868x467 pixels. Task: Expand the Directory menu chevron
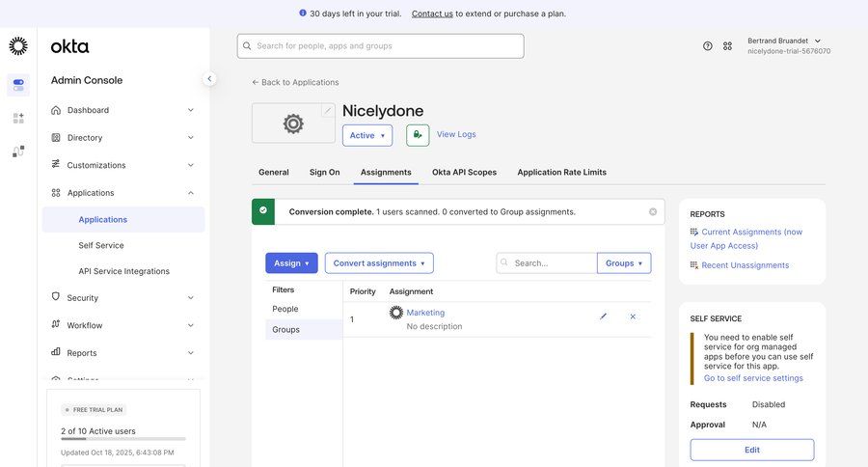(190, 137)
